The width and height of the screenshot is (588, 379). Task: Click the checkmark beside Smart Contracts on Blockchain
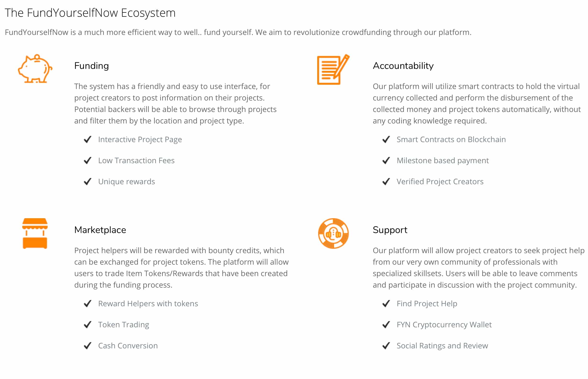386,139
